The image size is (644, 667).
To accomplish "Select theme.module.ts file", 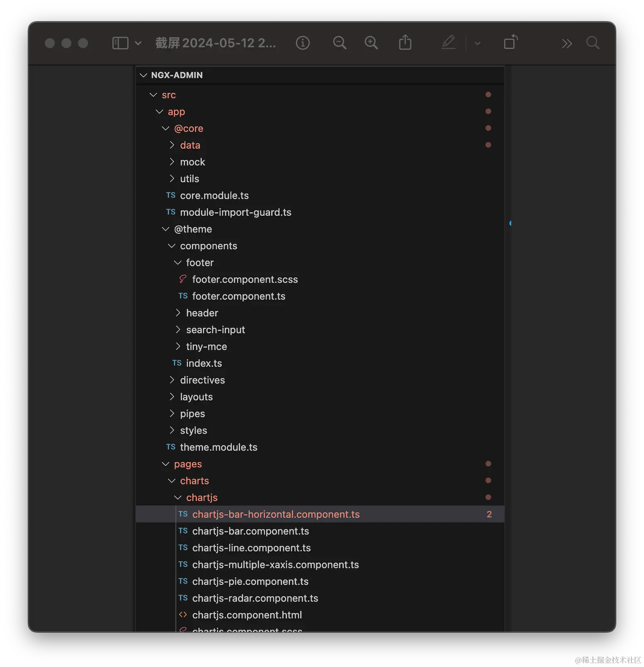I will click(x=219, y=447).
